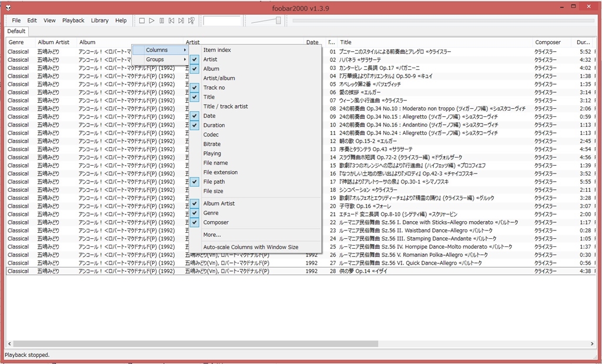Image resolution: width=602 pixels, height=364 pixels.
Task: Uncheck the Album column option
Action: coord(255,69)
